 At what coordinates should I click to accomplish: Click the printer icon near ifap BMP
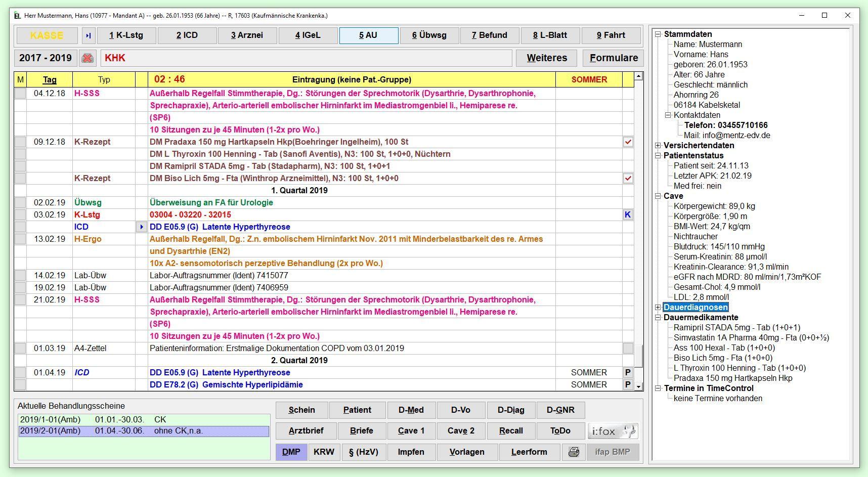574,452
